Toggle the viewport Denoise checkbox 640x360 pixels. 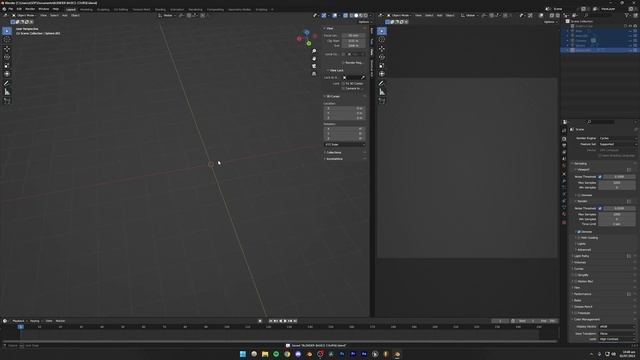579,195
